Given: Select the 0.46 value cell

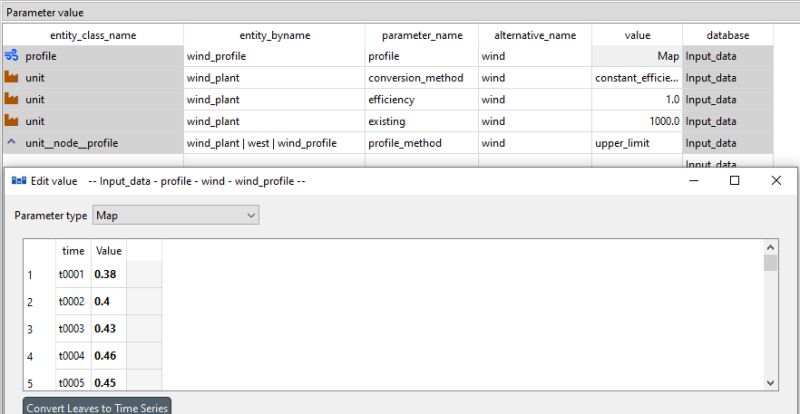Looking at the screenshot, I should [109, 355].
